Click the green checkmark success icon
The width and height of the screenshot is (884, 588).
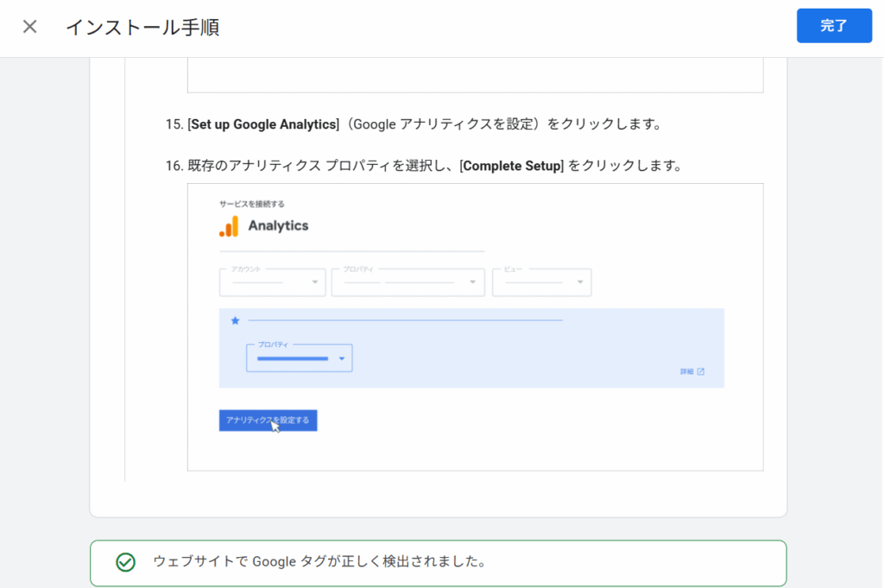click(x=126, y=562)
